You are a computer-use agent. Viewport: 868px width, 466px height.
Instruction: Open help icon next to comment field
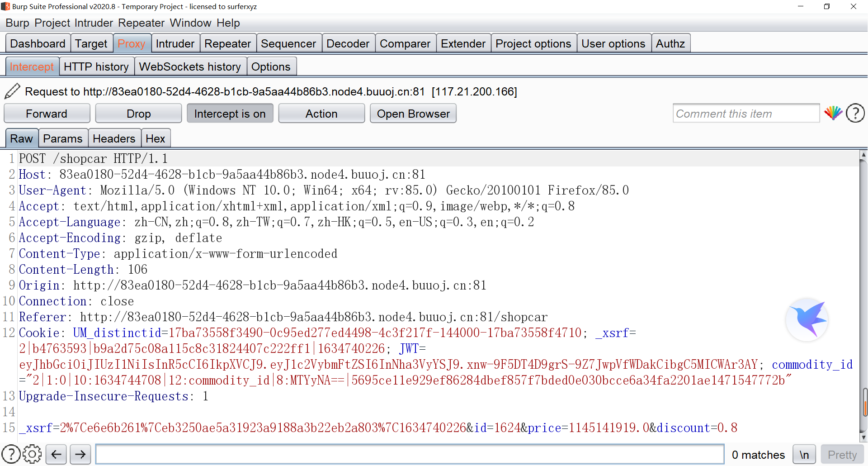[x=855, y=113]
